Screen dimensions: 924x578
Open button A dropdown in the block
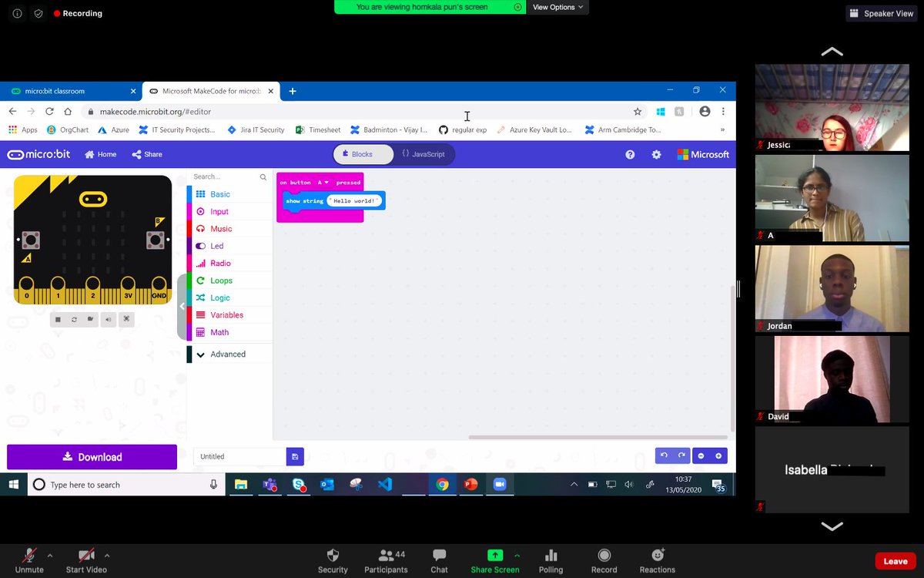(x=323, y=183)
